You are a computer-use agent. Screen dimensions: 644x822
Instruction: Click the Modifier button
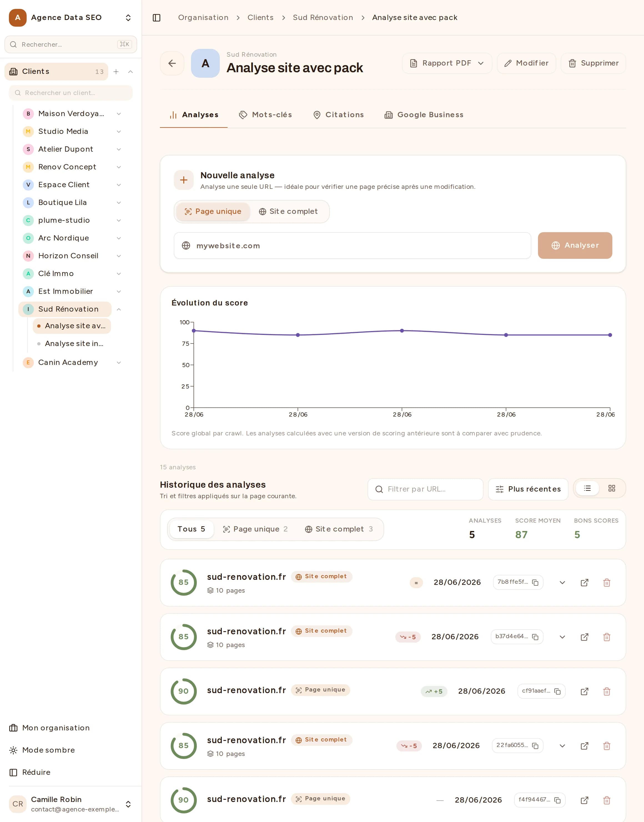click(526, 63)
